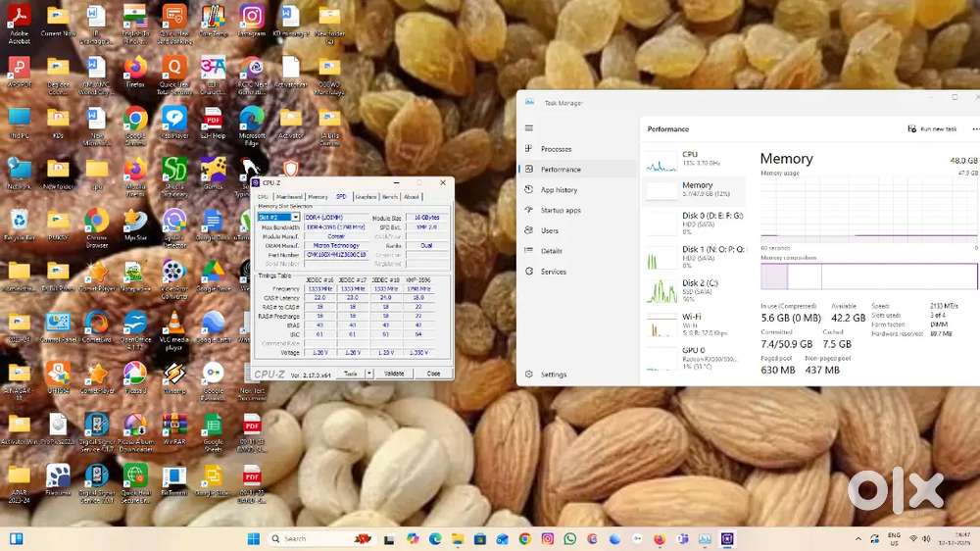Viewport: 980px width, 551px height.
Task: Open Task Manager Settings
Action: click(553, 375)
